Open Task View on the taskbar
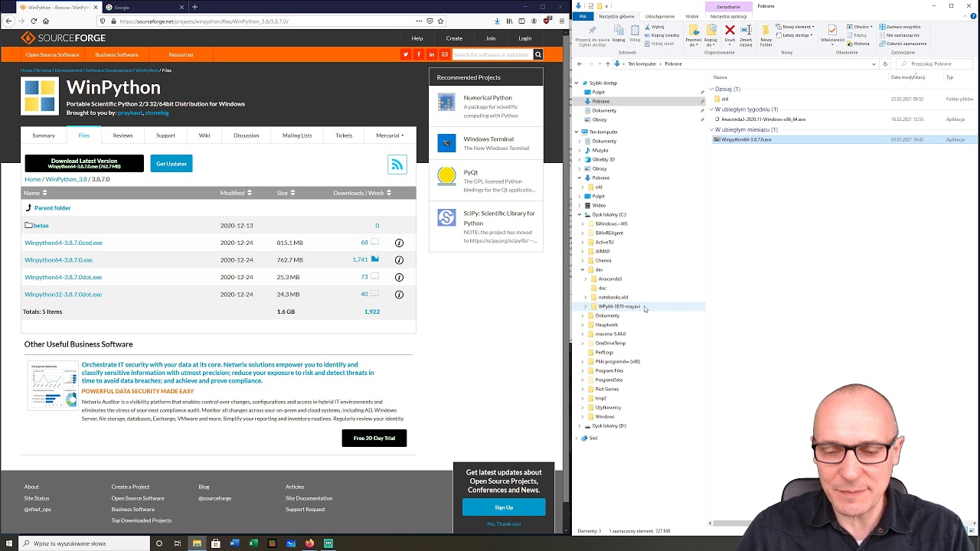 coord(178,543)
